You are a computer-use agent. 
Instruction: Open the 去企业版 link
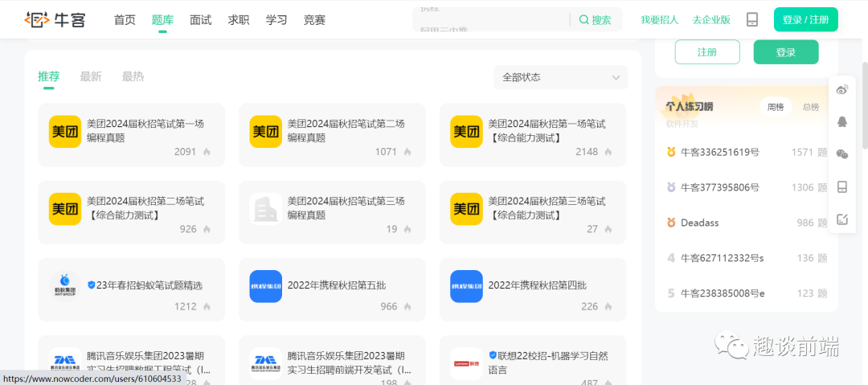click(x=712, y=20)
